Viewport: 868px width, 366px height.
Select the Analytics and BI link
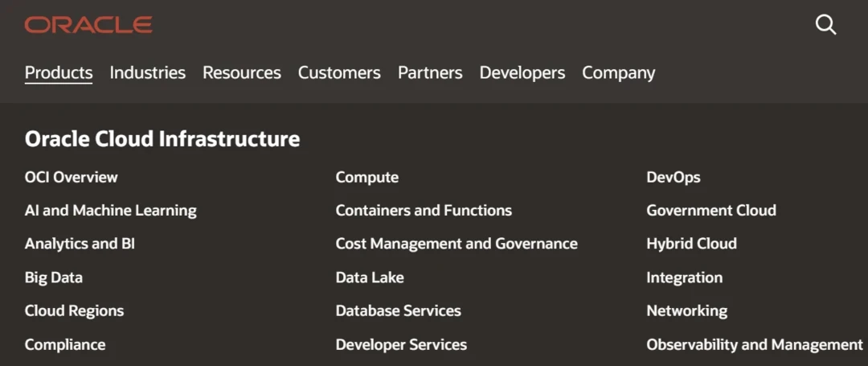(80, 244)
